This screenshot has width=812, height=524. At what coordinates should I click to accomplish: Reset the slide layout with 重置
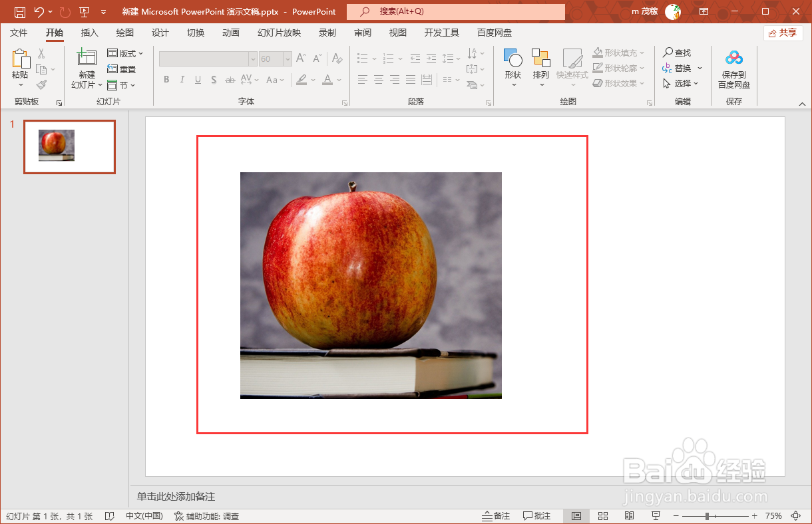point(122,69)
